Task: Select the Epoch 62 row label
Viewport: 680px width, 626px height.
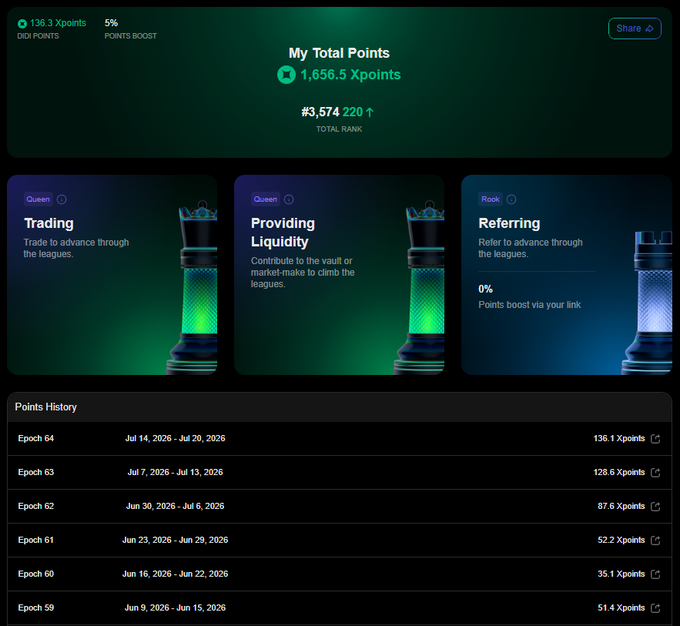Action: click(36, 506)
